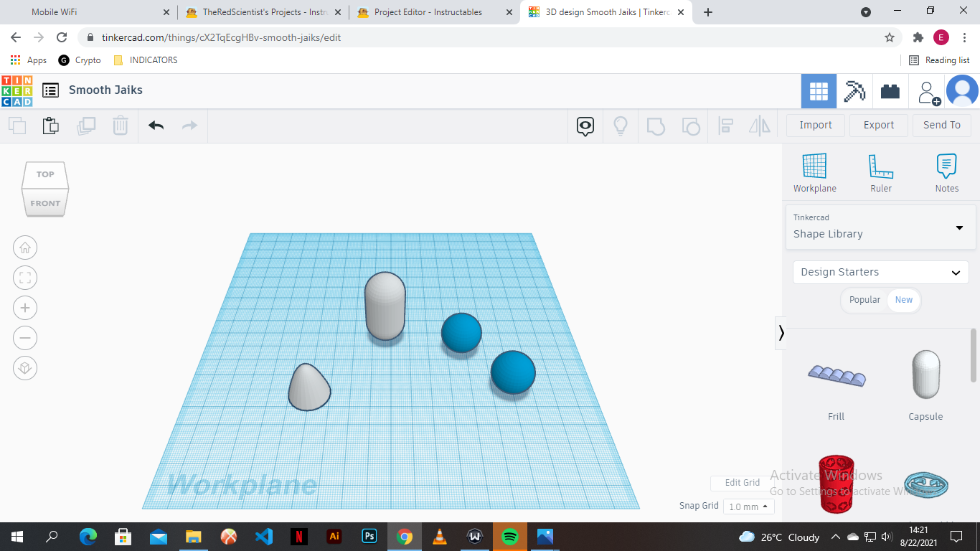
Task: Switch to the Popular filter
Action: click(x=864, y=300)
